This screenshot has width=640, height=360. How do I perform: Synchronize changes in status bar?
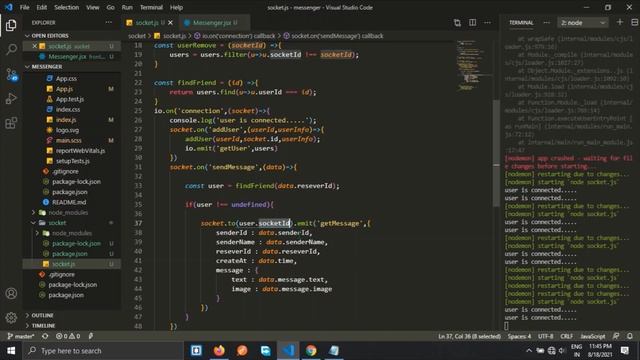point(45,336)
